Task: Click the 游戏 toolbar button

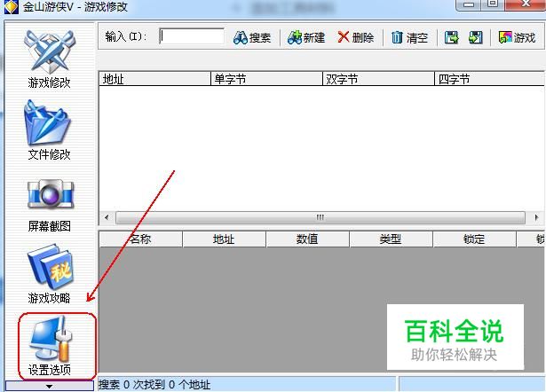Action: [x=517, y=37]
